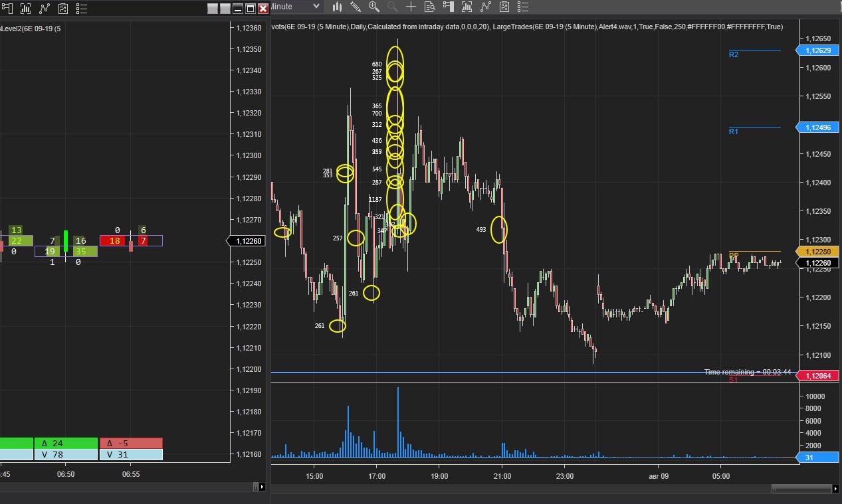Click the large trade label 680

pos(377,64)
